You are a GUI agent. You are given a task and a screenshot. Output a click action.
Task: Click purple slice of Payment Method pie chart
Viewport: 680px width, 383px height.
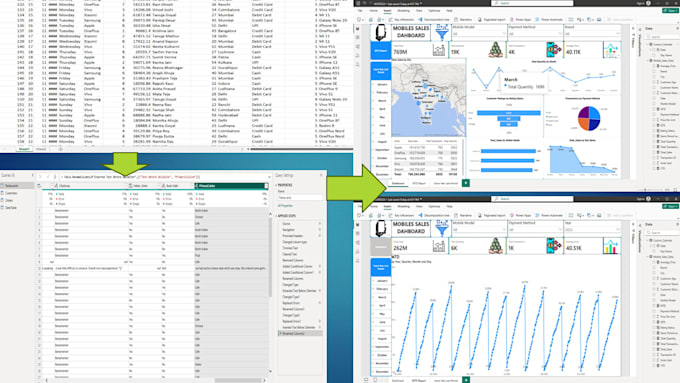pyautogui.click(x=584, y=112)
